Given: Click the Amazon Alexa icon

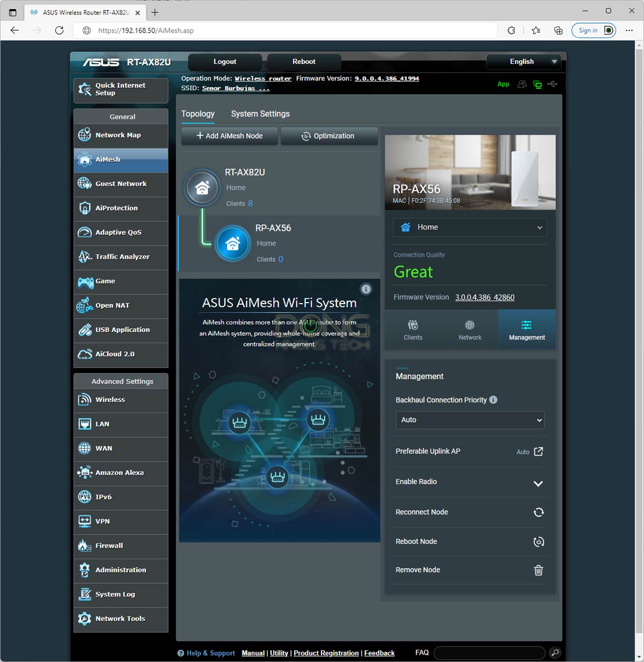Looking at the screenshot, I should coord(85,473).
